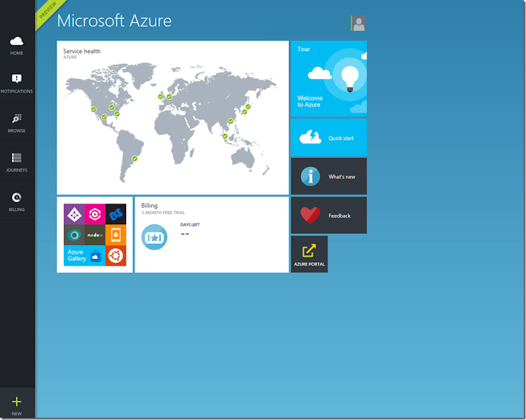Open Journeys in the sidebar
The width and height of the screenshot is (526, 420).
16,163
